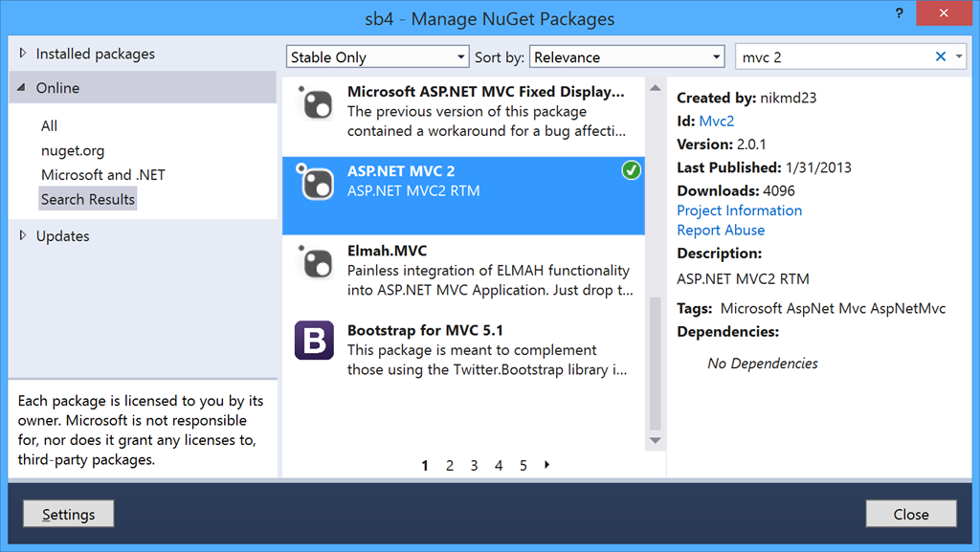Select the Microsoft ASP.NET MVC Fixed Display result title
980x552 pixels.
[485, 92]
